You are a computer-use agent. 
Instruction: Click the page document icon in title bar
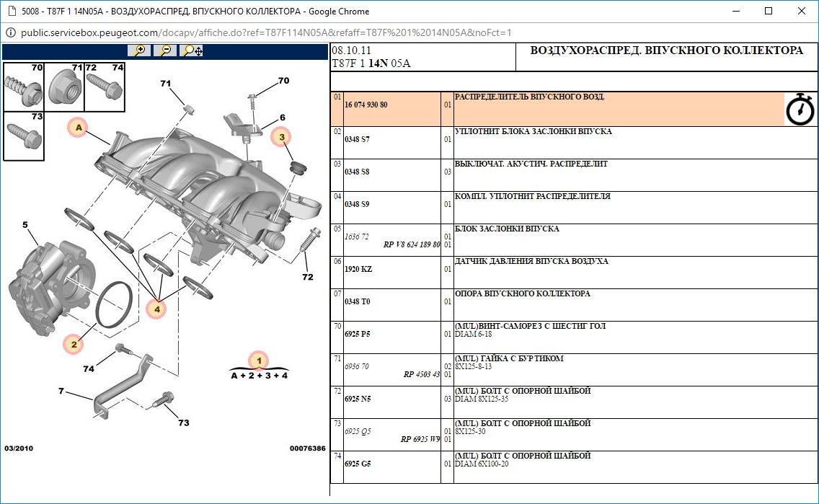[10, 11]
